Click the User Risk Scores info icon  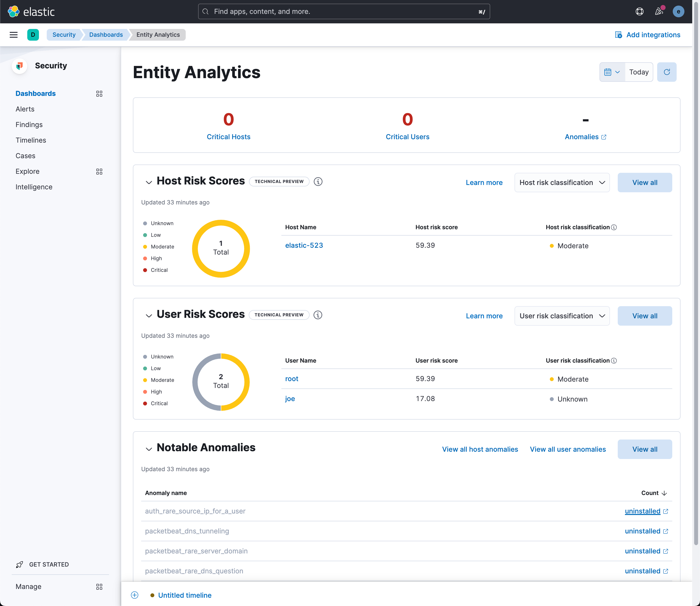(318, 315)
